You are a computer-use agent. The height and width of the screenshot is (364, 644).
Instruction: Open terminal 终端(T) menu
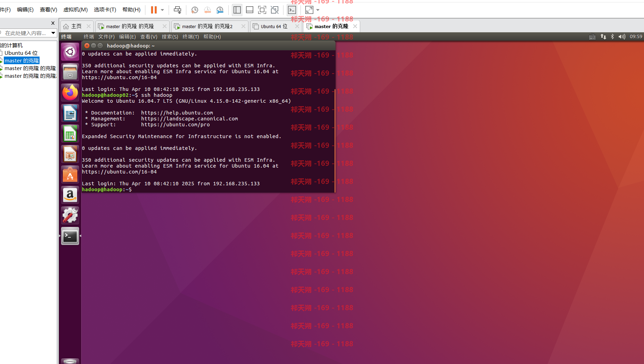point(190,37)
